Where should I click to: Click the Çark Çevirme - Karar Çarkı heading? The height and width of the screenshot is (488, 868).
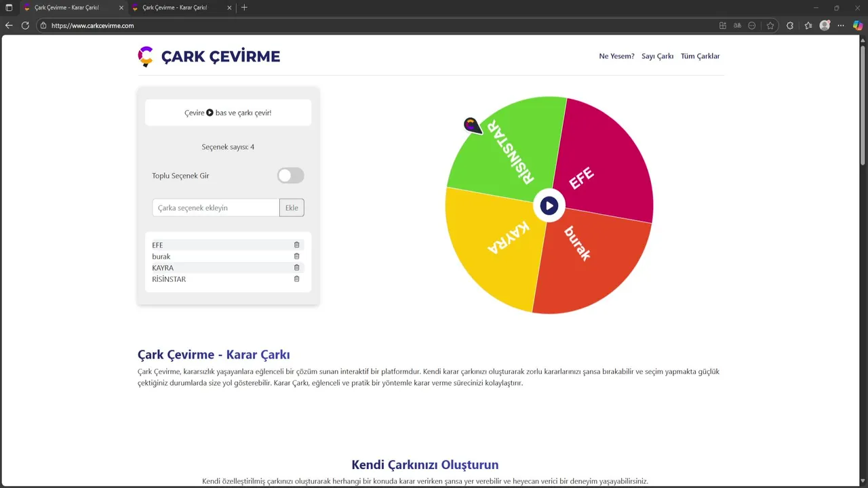(x=214, y=354)
